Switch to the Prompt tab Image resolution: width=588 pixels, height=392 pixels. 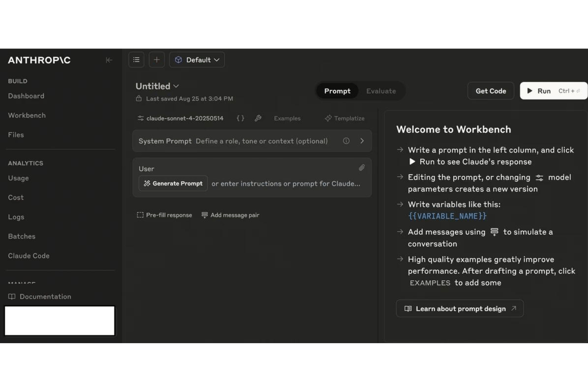[x=337, y=91]
